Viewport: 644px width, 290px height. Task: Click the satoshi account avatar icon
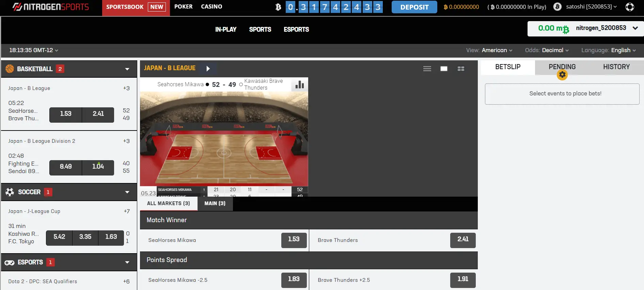click(x=557, y=7)
